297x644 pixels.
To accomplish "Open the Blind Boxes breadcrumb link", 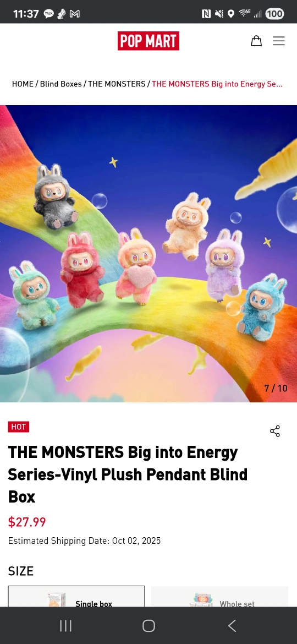I will 61,84.
